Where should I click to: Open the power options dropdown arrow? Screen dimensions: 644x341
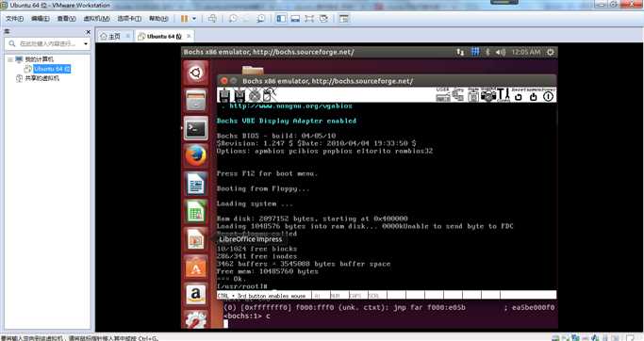tap(194, 19)
